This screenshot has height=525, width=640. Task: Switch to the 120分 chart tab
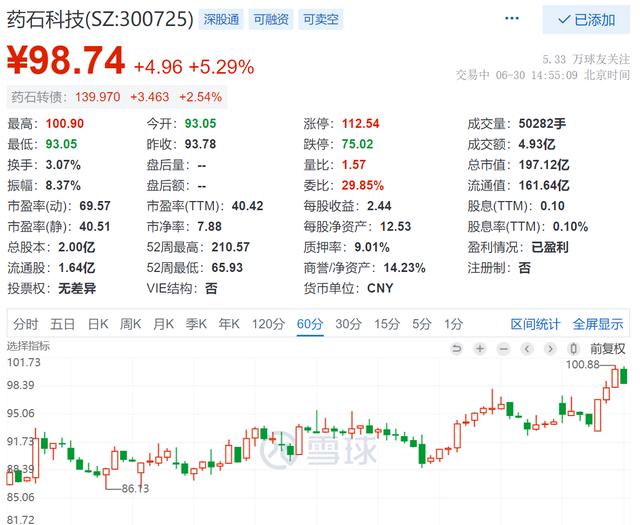tap(268, 324)
